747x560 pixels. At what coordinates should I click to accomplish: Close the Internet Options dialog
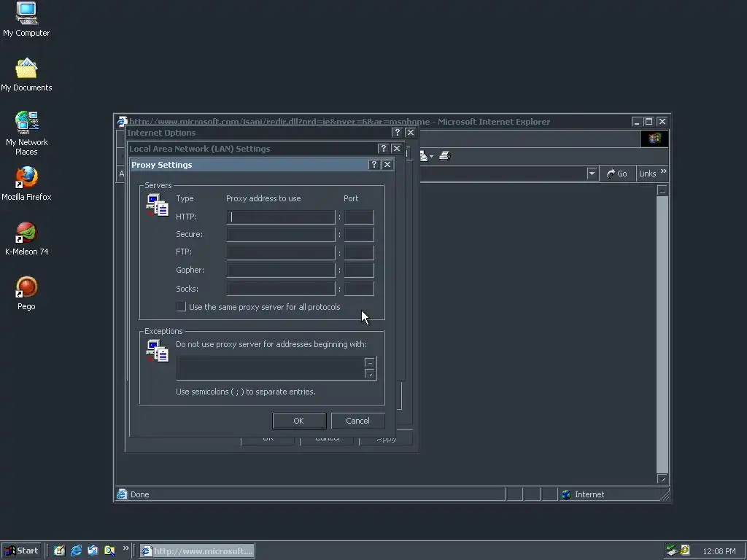(410, 133)
